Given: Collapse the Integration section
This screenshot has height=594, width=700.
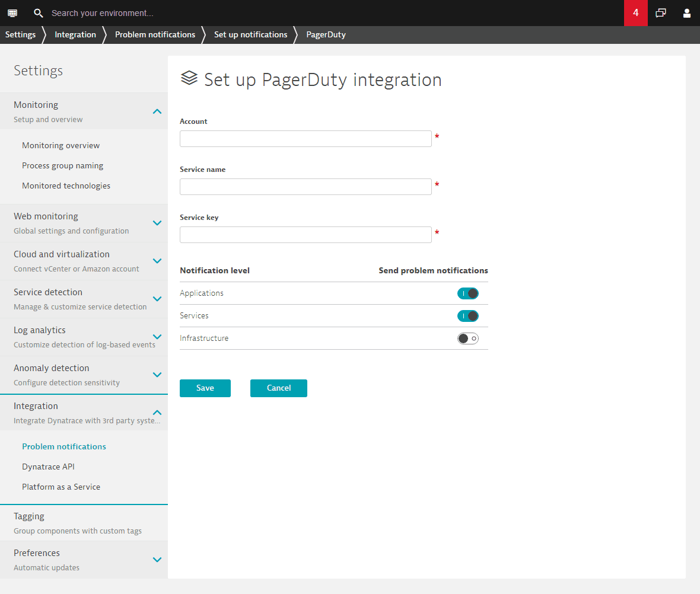Looking at the screenshot, I should [x=157, y=413].
